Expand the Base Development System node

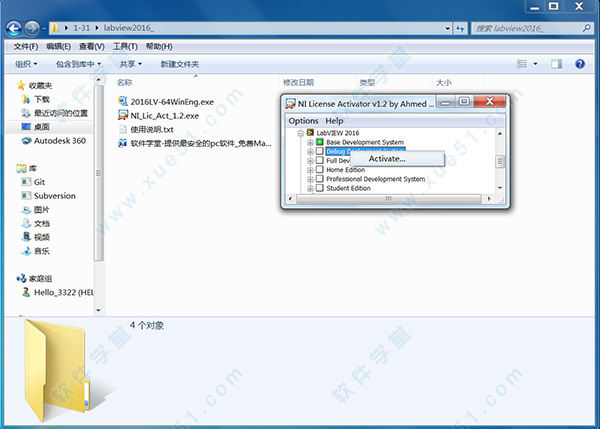pos(310,142)
